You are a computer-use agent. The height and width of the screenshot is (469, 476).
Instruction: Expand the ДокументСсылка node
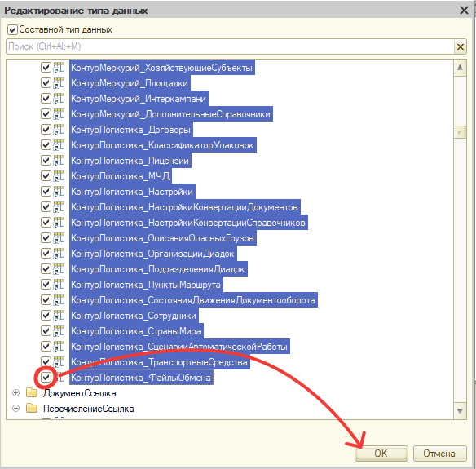(x=15, y=393)
